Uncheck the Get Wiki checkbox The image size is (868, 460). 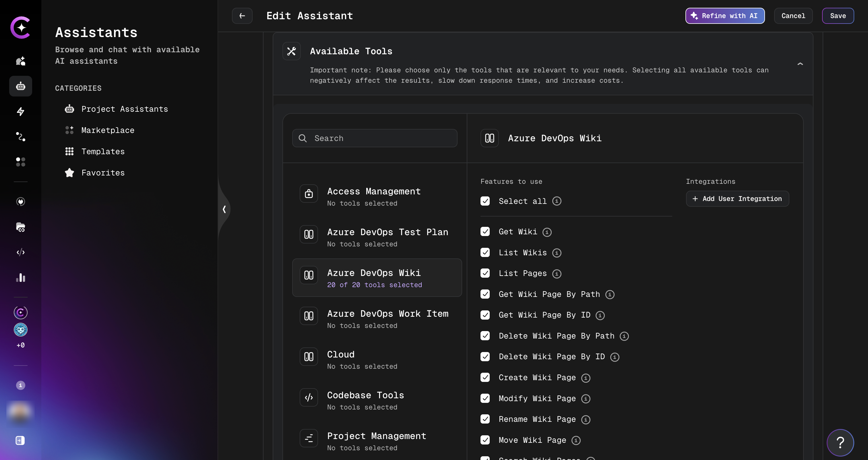tap(485, 231)
